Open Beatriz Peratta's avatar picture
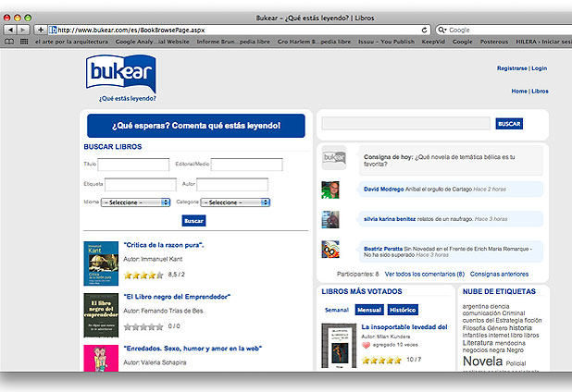Screen dimensions: 572x392 [330, 250]
